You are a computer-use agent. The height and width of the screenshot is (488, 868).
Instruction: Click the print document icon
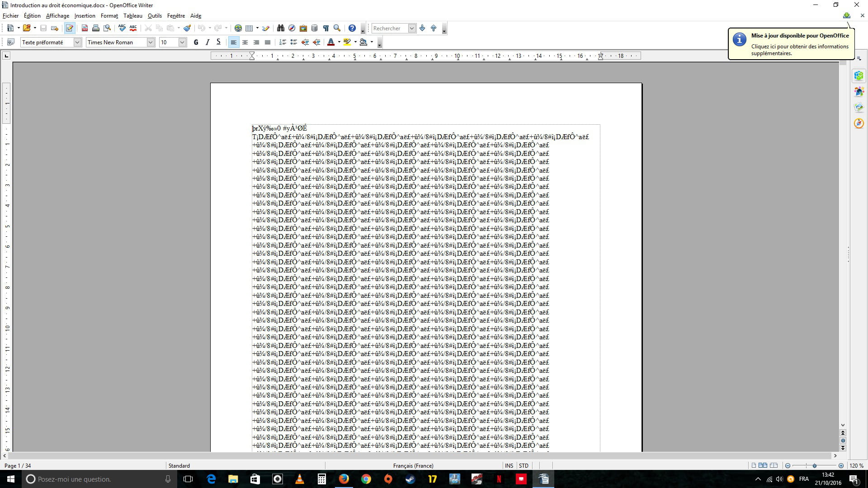96,28
